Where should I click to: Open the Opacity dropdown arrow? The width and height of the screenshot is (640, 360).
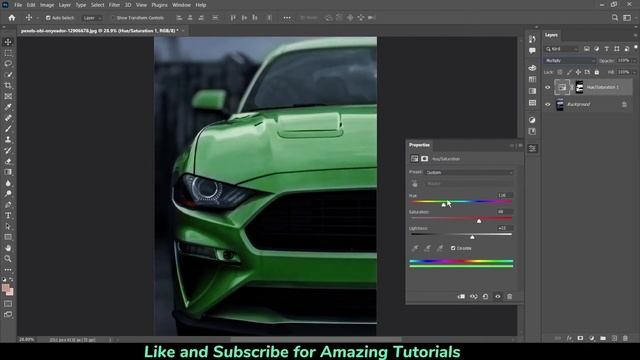(634, 61)
